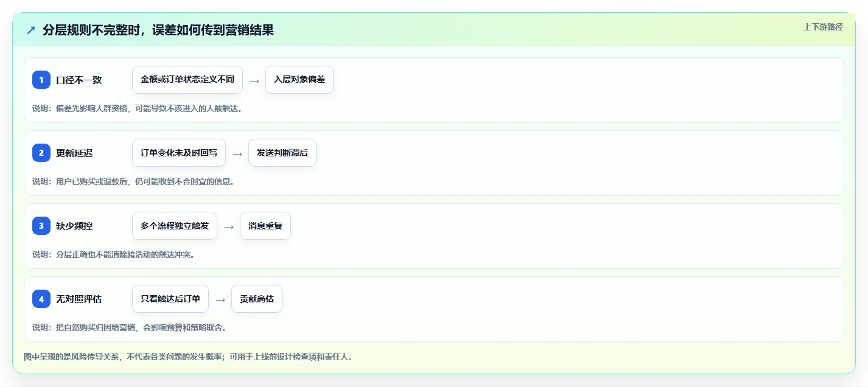Click the 缺少频控 row label
The width and height of the screenshot is (868, 387).
74,226
